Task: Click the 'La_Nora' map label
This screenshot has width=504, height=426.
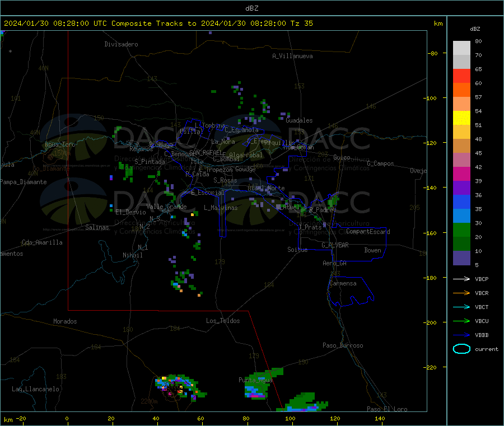Action: click(223, 142)
